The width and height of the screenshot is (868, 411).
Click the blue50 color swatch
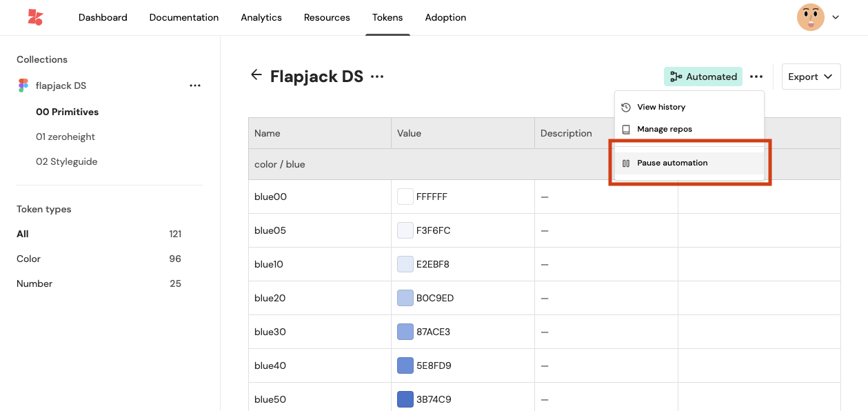tap(405, 399)
